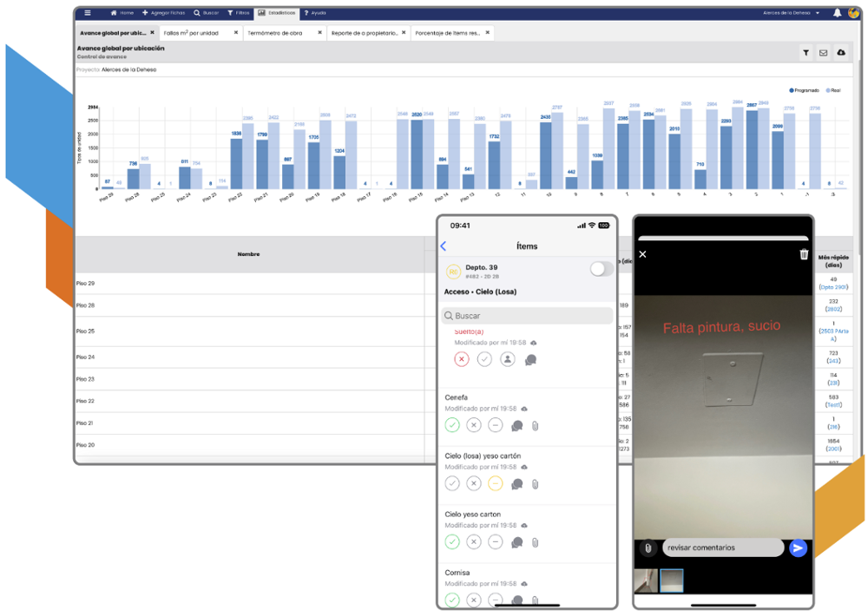This screenshot has width=868, height=616.
Task: Click the Buscar search field in Ítems
Action: click(x=527, y=316)
